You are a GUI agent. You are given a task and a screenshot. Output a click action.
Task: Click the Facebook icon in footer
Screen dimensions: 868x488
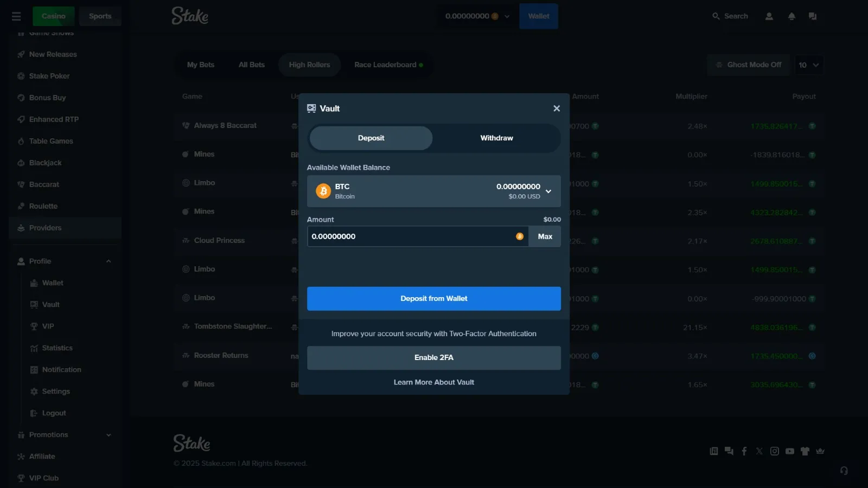(x=744, y=451)
